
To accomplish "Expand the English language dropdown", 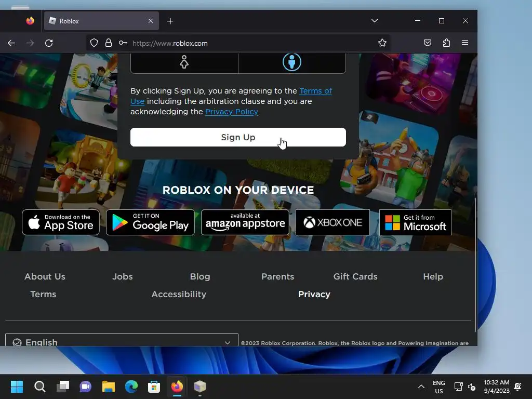I will [x=122, y=340].
